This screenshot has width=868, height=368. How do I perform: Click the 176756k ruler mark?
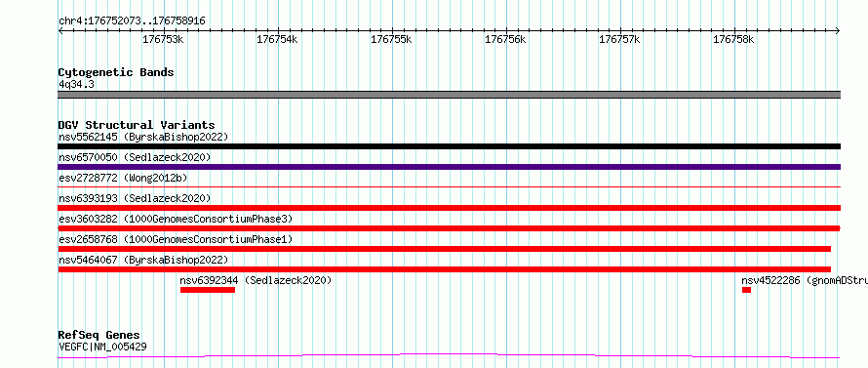pyautogui.click(x=505, y=40)
